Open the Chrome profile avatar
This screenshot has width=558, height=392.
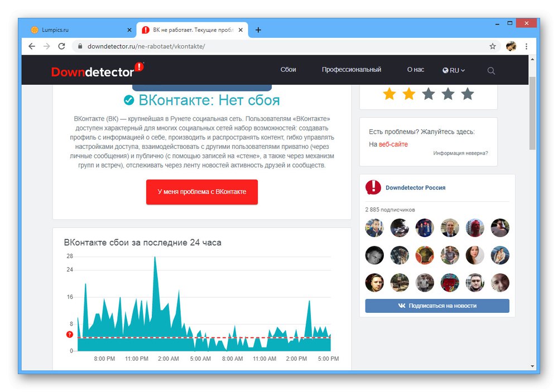(x=511, y=46)
